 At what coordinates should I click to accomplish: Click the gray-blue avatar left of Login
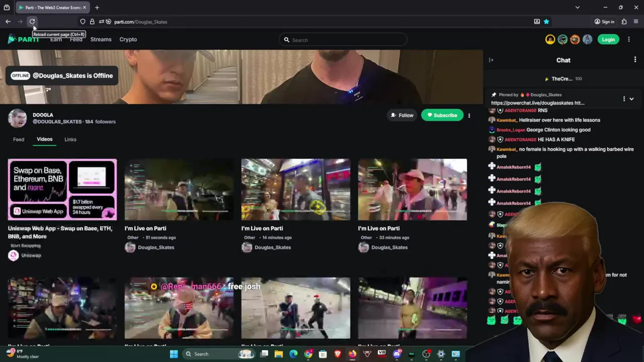click(x=587, y=40)
